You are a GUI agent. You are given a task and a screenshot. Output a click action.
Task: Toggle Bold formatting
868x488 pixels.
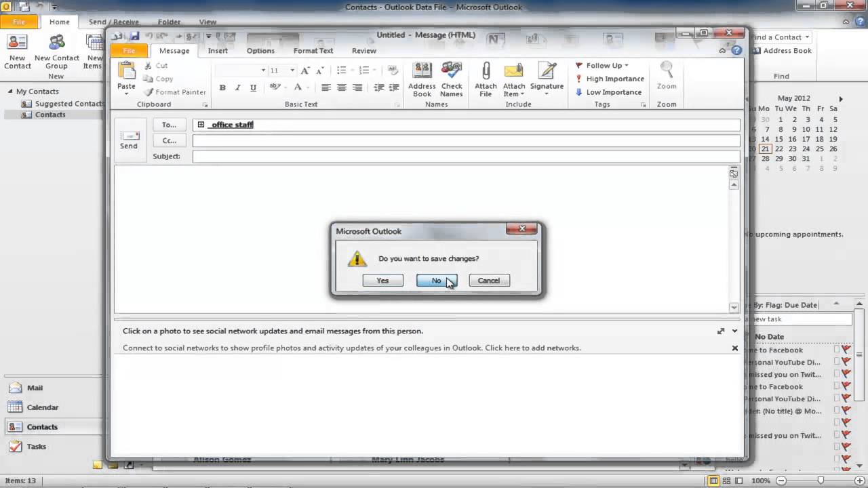tap(222, 87)
